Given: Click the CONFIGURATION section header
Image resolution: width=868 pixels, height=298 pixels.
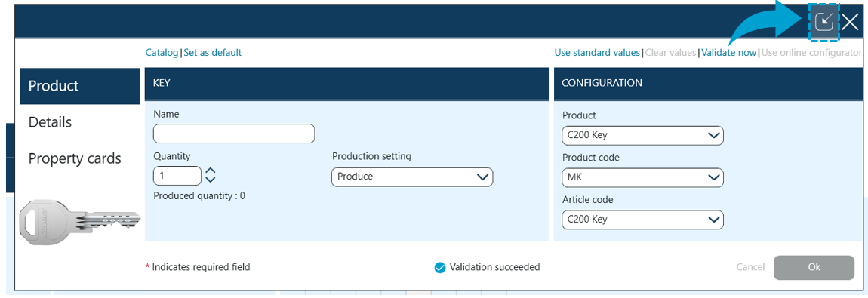Looking at the screenshot, I should point(708,84).
